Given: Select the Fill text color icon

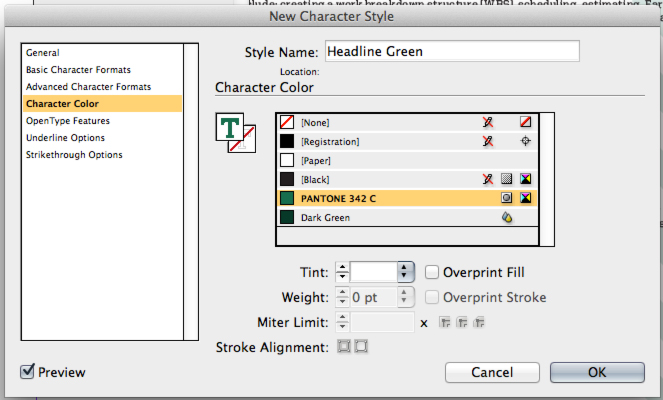Looking at the screenshot, I should coord(230,127).
